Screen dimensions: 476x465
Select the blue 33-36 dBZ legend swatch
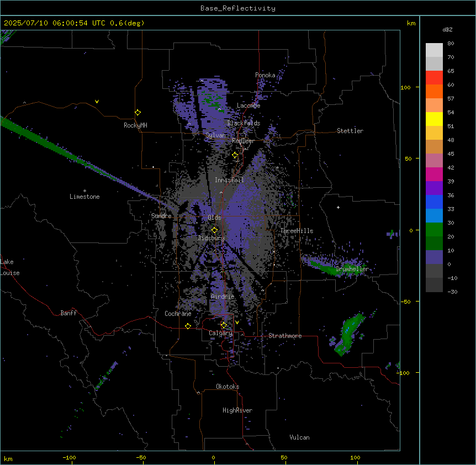point(434,202)
